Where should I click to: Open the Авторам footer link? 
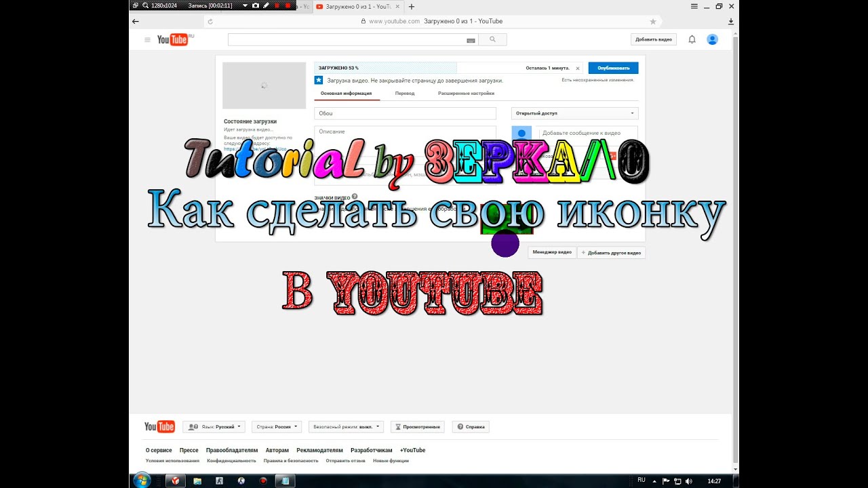point(277,450)
